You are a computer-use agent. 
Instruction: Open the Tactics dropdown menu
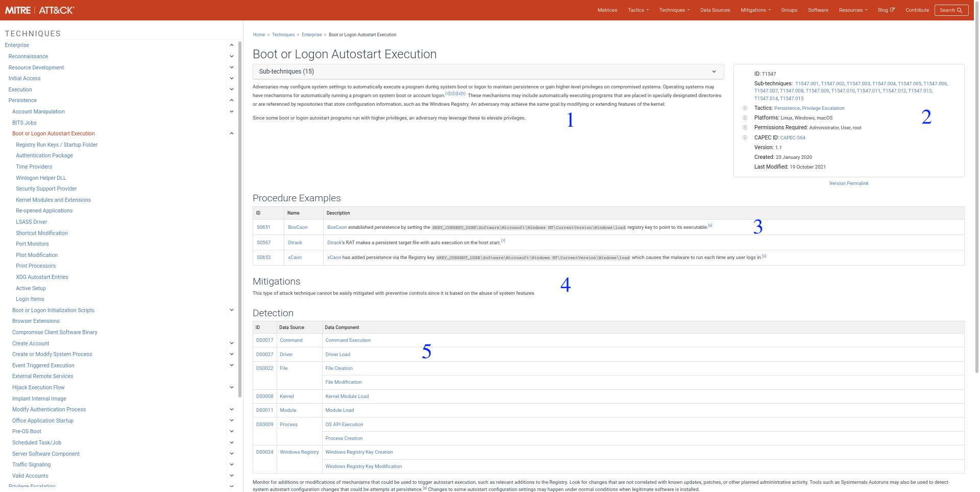638,10
